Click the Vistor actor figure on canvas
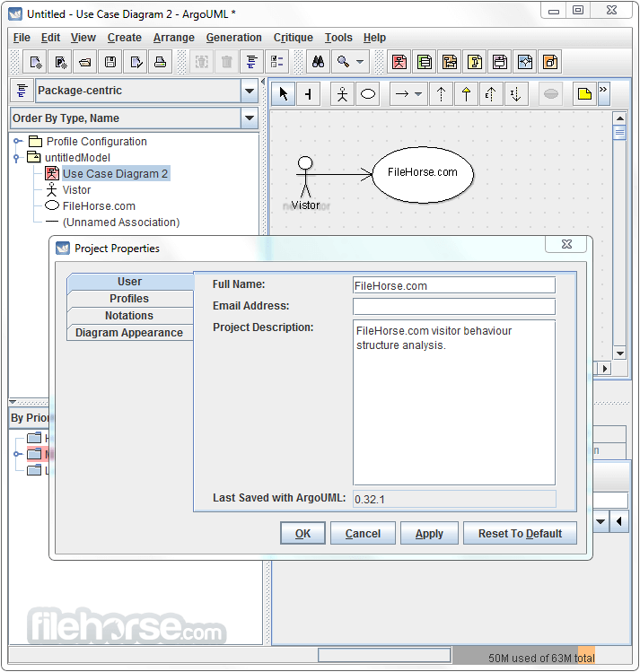Screen dimensions: 640x672 (305, 177)
